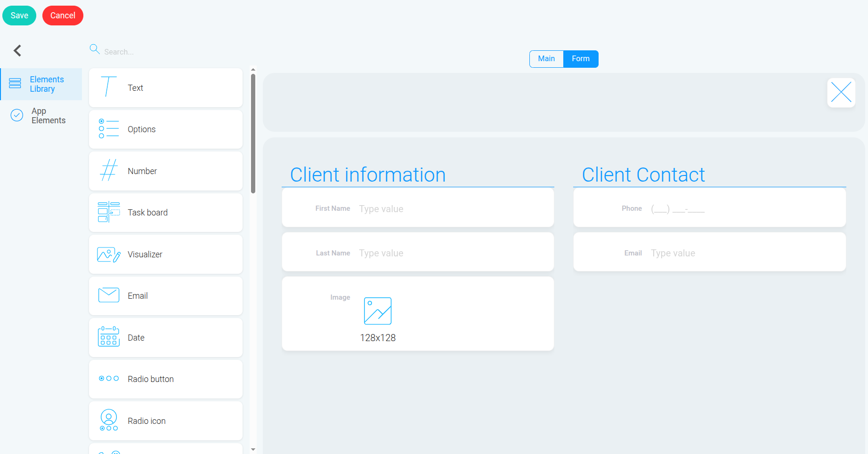Screen dimensions: 868x454
Task: Click the Phone field label
Action: pyautogui.click(x=632, y=208)
